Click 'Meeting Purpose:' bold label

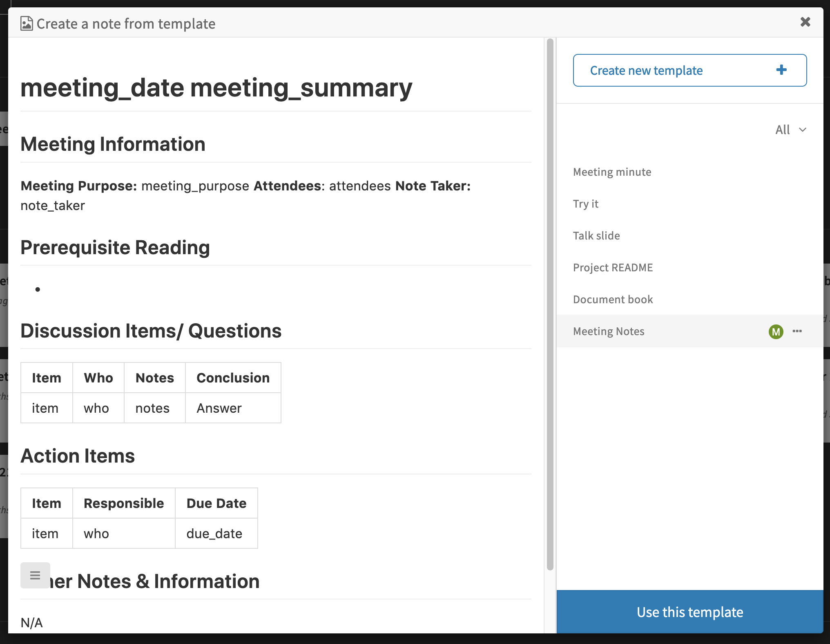(79, 186)
